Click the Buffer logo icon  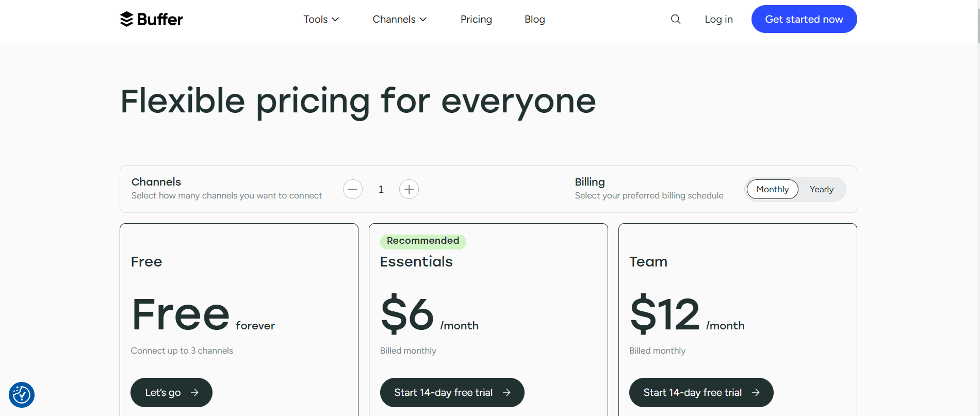coord(126,19)
